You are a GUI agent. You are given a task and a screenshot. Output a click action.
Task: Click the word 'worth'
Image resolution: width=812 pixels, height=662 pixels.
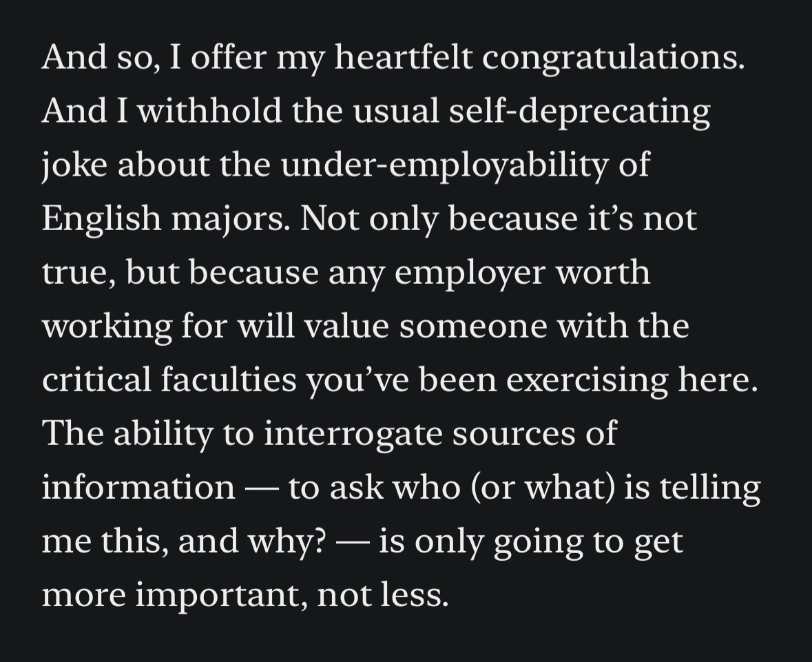tap(603, 273)
